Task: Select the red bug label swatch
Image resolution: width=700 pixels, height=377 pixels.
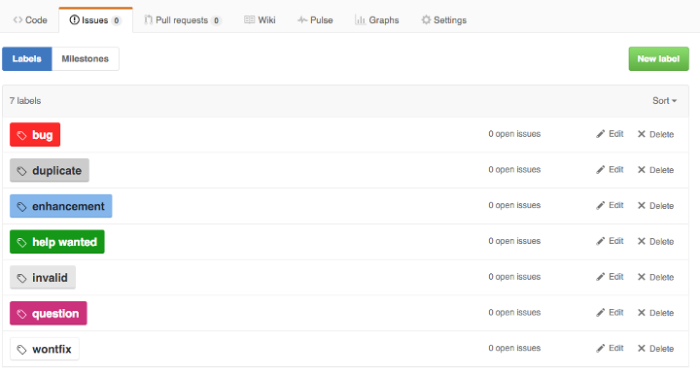Action: [35, 134]
